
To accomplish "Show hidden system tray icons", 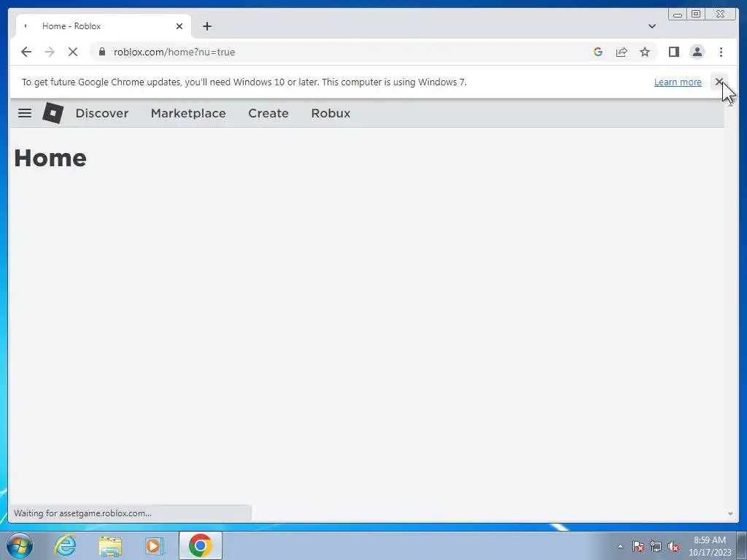I will coord(620,546).
